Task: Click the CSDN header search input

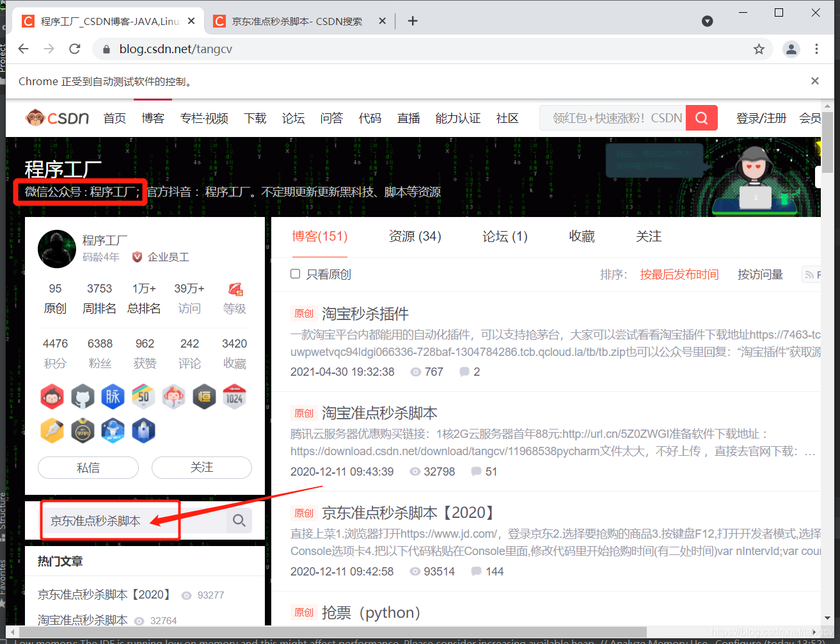Action: tap(613, 118)
